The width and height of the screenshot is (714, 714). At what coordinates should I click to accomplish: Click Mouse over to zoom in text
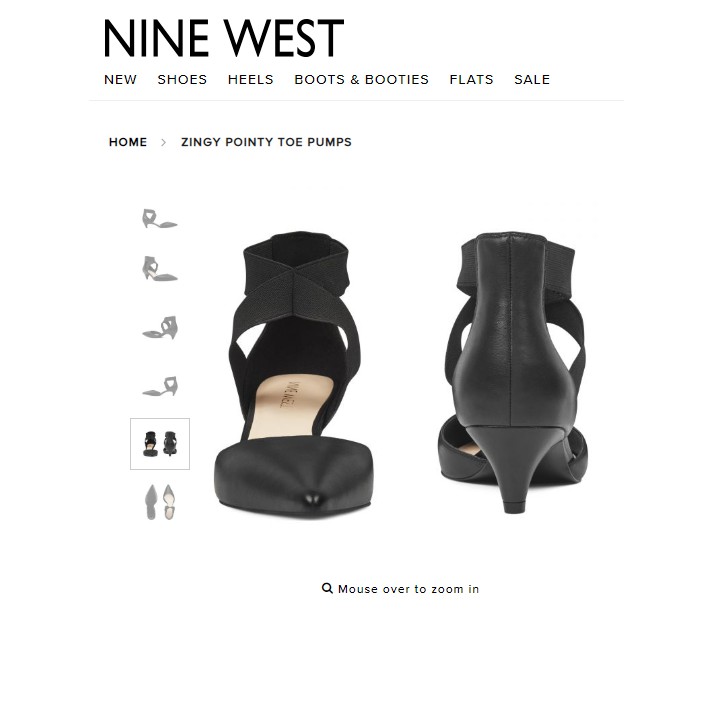(x=408, y=589)
